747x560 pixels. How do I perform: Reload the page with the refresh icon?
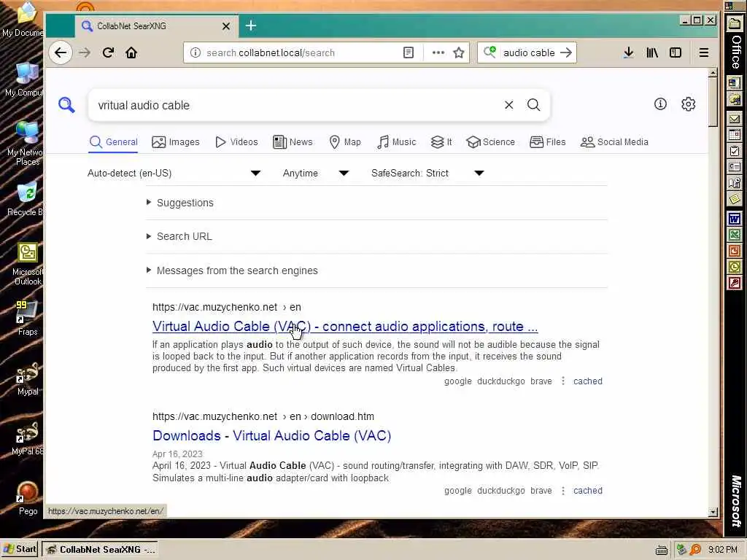[108, 52]
